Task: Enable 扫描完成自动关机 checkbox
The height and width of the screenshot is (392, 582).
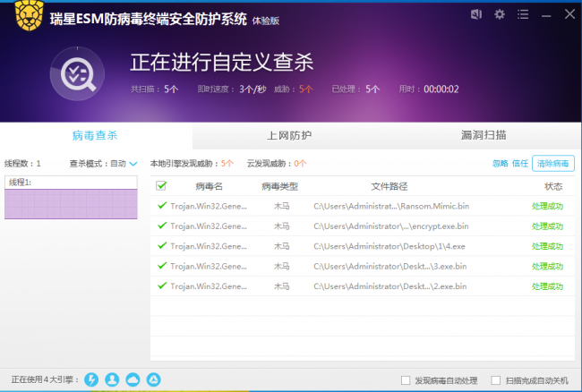Action: point(496,380)
